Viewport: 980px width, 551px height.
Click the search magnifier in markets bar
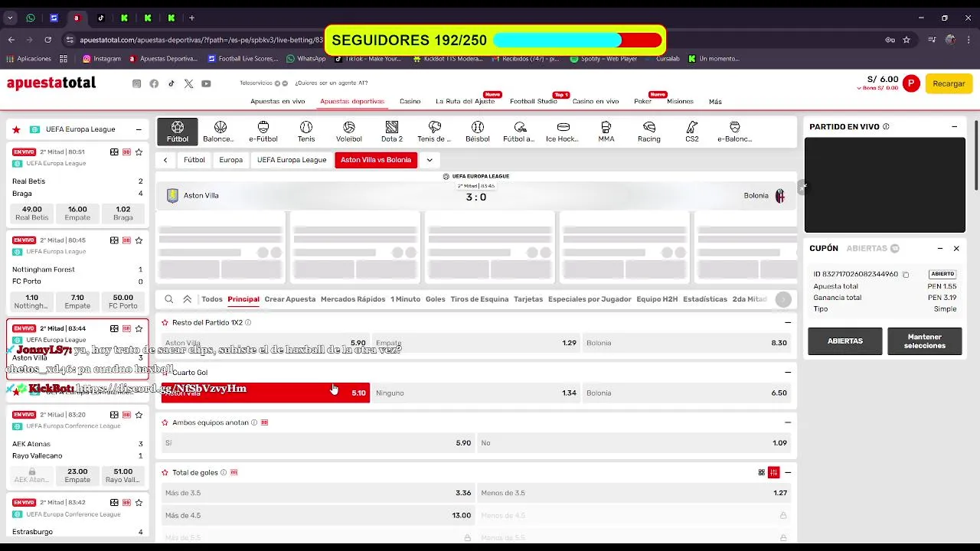point(168,299)
